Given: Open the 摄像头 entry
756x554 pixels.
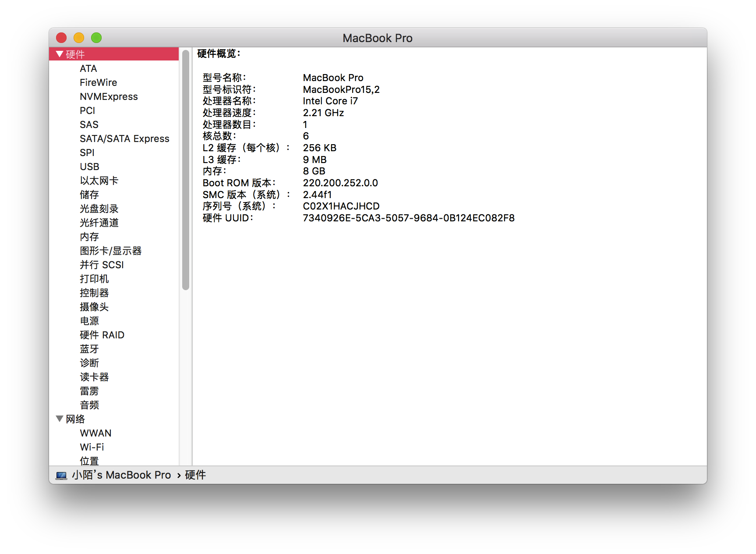Looking at the screenshot, I should coord(94,307).
